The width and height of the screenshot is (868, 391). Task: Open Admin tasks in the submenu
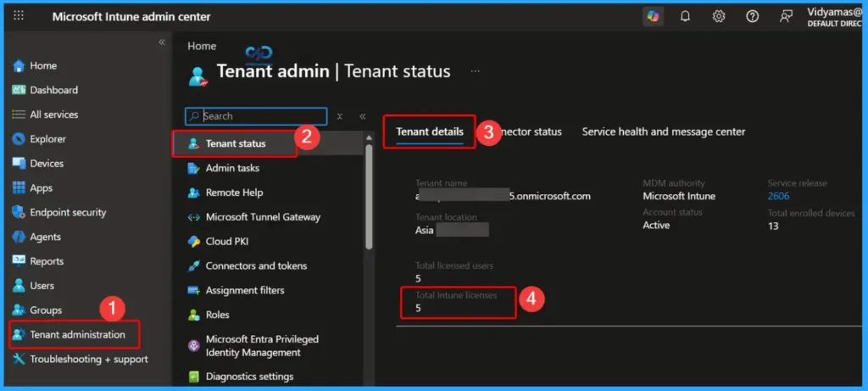232,168
